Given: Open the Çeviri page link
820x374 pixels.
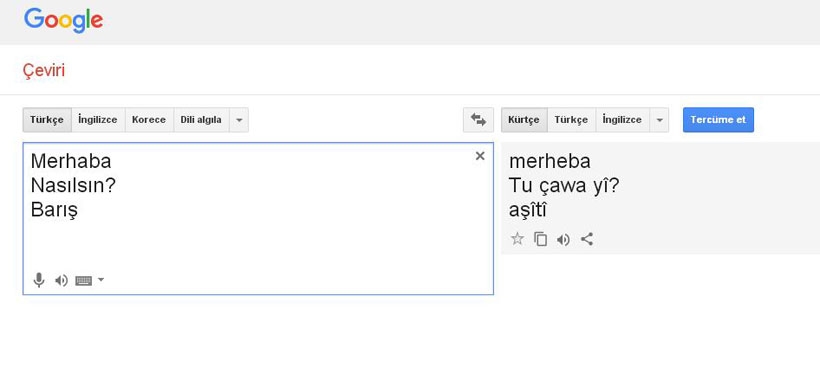Looking at the screenshot, I should point(44,70).
